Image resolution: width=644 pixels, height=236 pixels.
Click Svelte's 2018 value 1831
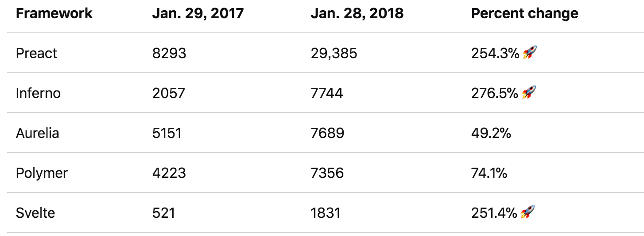tap(326, 213)
